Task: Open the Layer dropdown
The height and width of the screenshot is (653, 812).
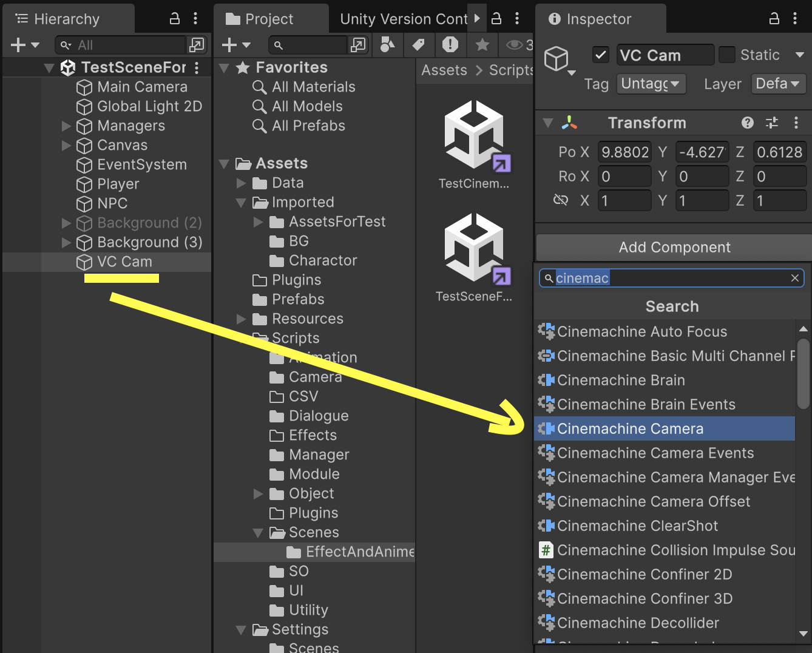Action: (779, 84)
